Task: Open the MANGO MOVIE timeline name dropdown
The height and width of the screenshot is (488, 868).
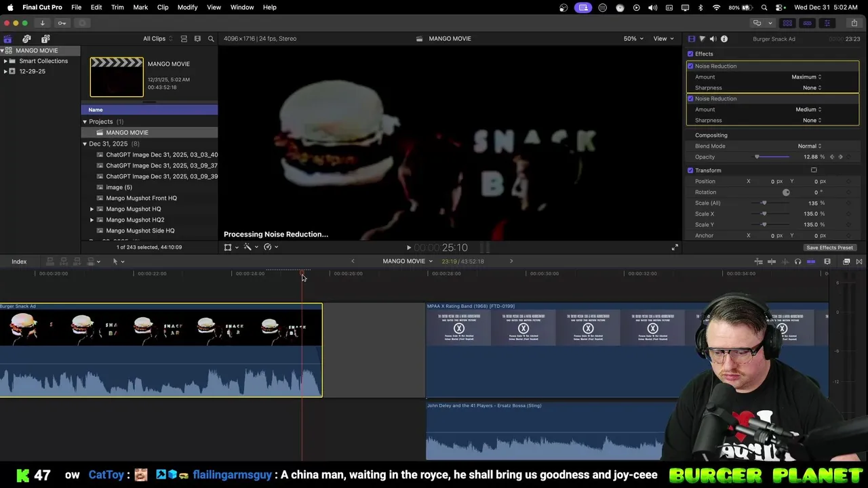Action: tap(408, 261)
